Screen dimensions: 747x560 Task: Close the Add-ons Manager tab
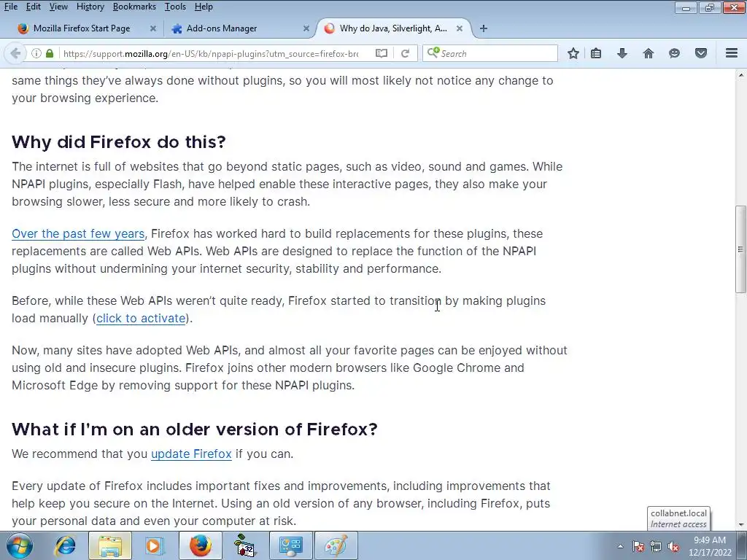[x=306, y=28]
